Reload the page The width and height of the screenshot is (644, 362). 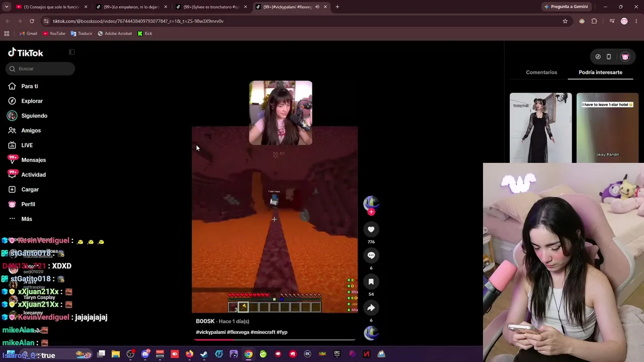(x=32, y=21)
